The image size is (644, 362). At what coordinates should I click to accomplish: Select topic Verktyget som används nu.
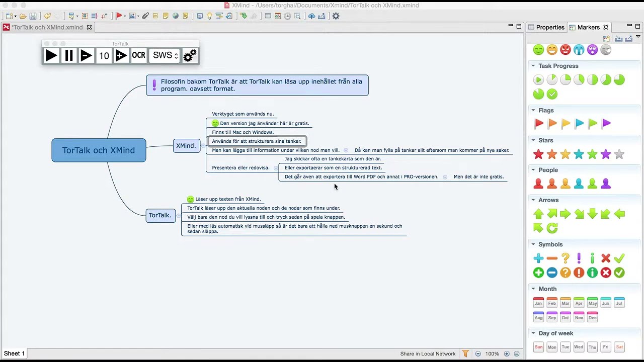point(243,114)
